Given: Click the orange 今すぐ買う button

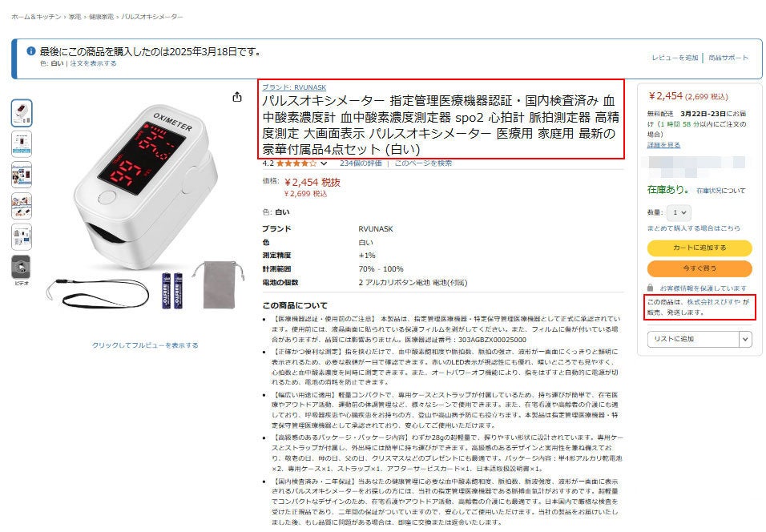Looking at the screenshot, I should point(699,268).
